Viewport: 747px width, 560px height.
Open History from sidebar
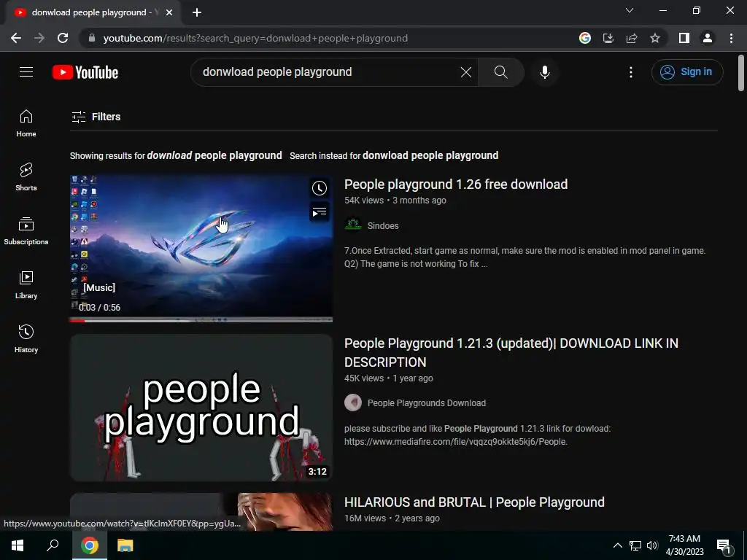pyautogui.click(x=26, y=338)
